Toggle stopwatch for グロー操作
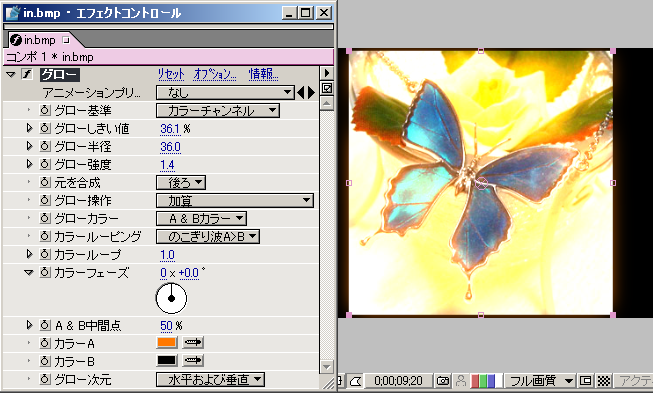Screen dimensions: 653x393 [x=45, y=200]
